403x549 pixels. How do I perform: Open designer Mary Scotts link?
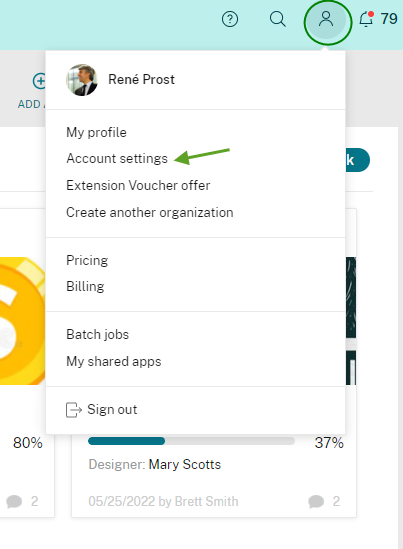185,465
